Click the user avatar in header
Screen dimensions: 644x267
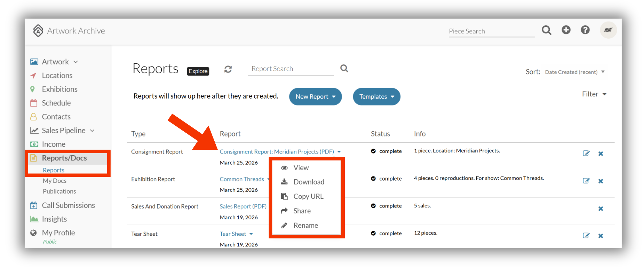coord(609,30)
